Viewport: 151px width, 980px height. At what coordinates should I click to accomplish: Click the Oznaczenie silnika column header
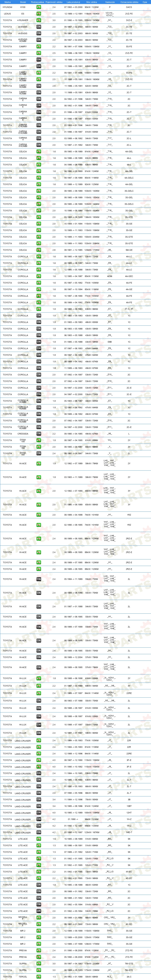tap(129, 2)
